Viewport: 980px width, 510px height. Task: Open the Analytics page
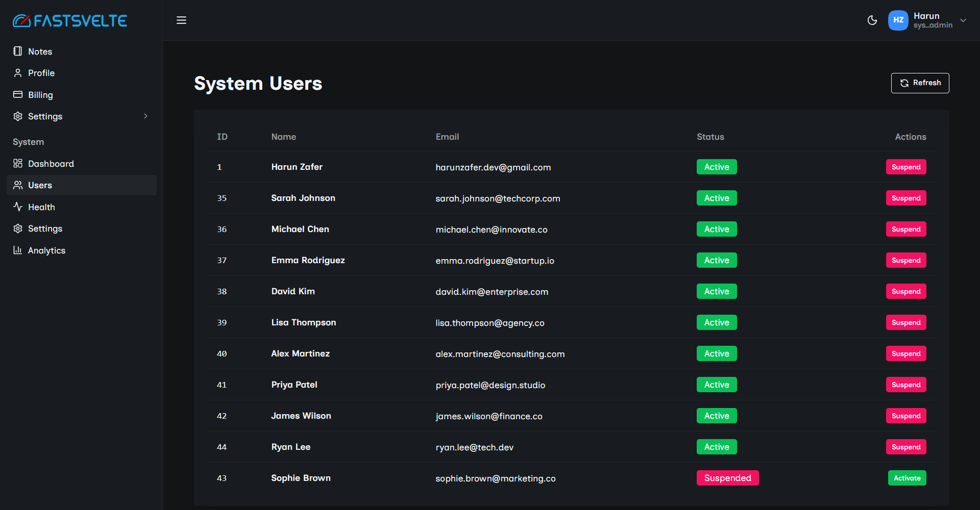coord(46,250)
